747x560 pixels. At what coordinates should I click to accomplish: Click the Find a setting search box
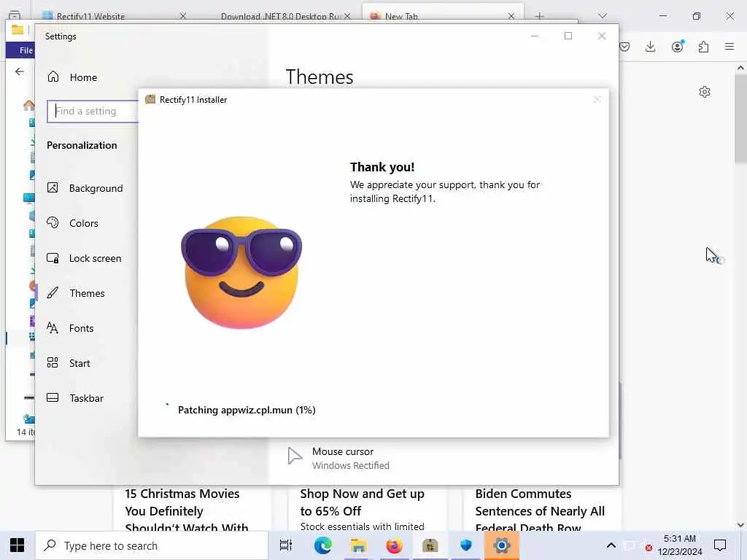click(x=93, y=111)
